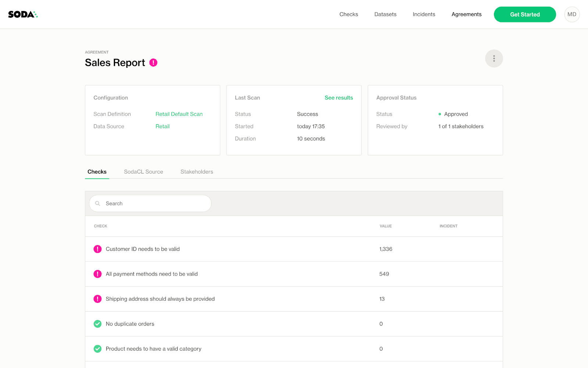588x368 pixels.
Task: Click the INCIDENT column header
Action: pos(448,226)
